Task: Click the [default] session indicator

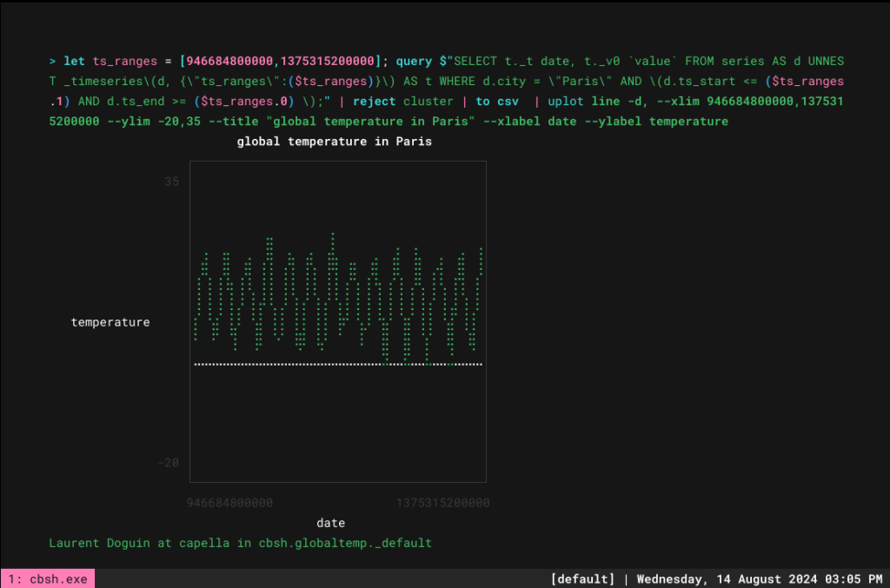Action: click(x=582, y=579)
